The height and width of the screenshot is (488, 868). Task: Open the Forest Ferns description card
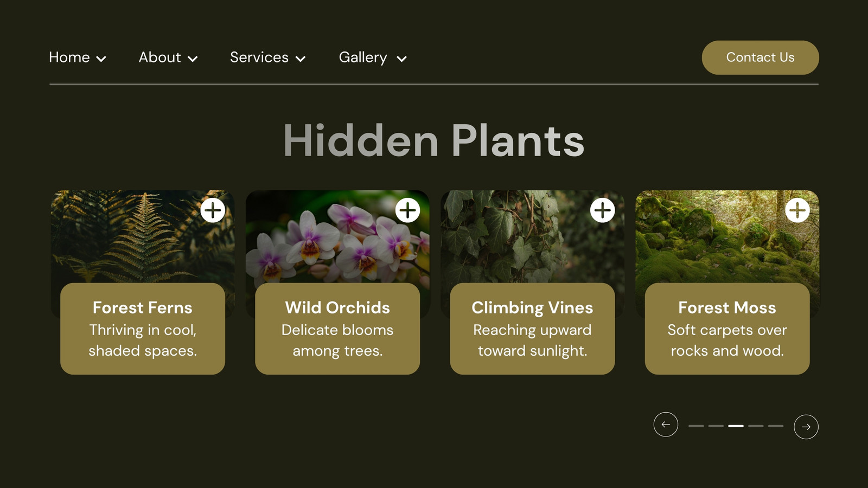pos(143,329)
